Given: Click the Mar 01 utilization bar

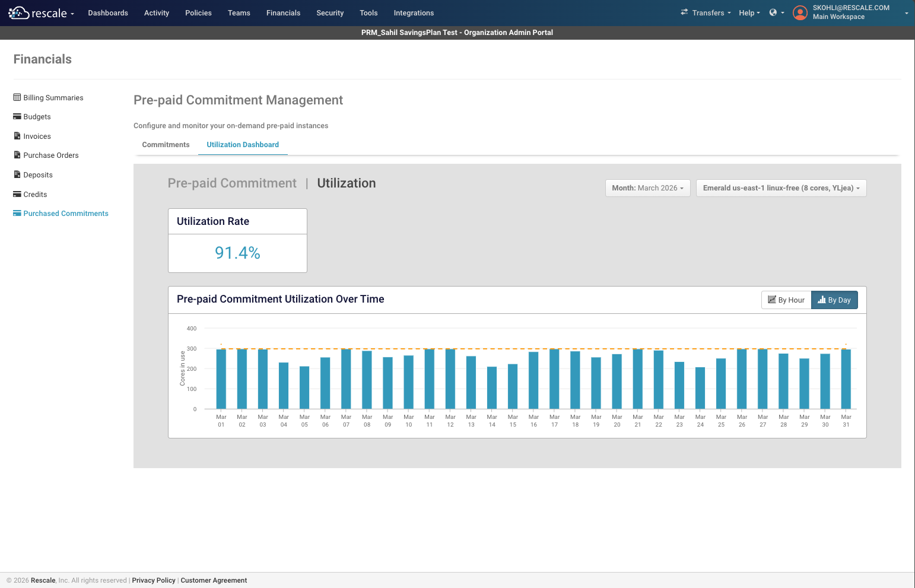Looking at the screenshot, I should (x=221, y=379).
